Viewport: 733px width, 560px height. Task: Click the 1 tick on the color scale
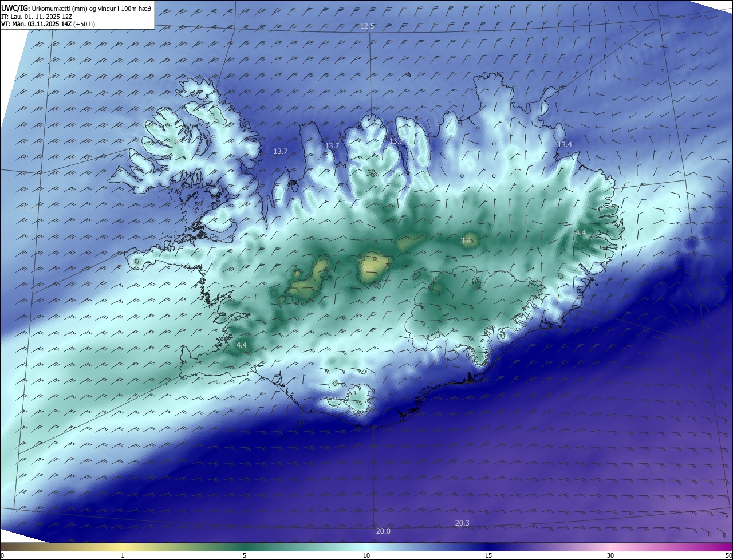[x=123, y=556]
